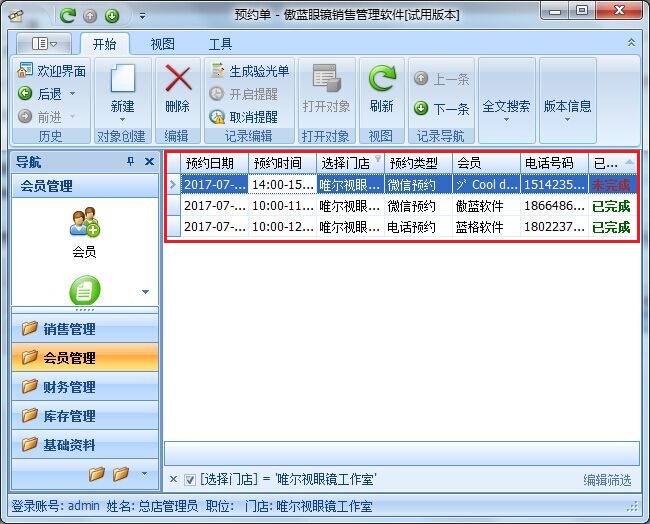The height and width of the screenshot is (524, 650).
Task: Click 开启提醒 reminder button
Action: point(243,94)
